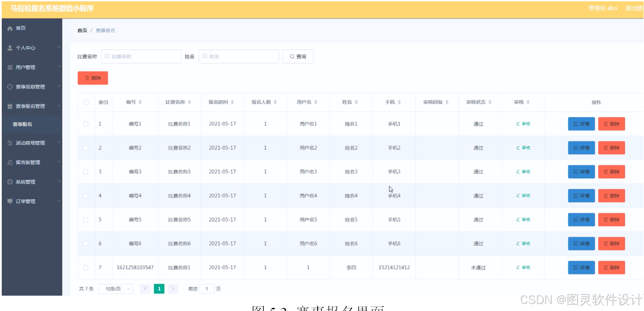Check the box for row 编号4
The width and height of the screenshot is (644, 311).
(x=86, y=196)
